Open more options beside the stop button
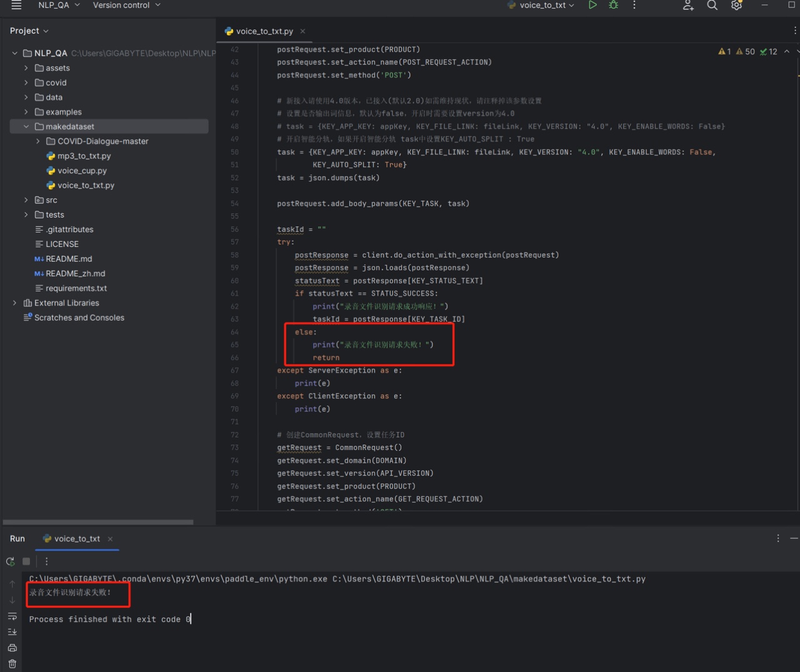 [46, 561]
